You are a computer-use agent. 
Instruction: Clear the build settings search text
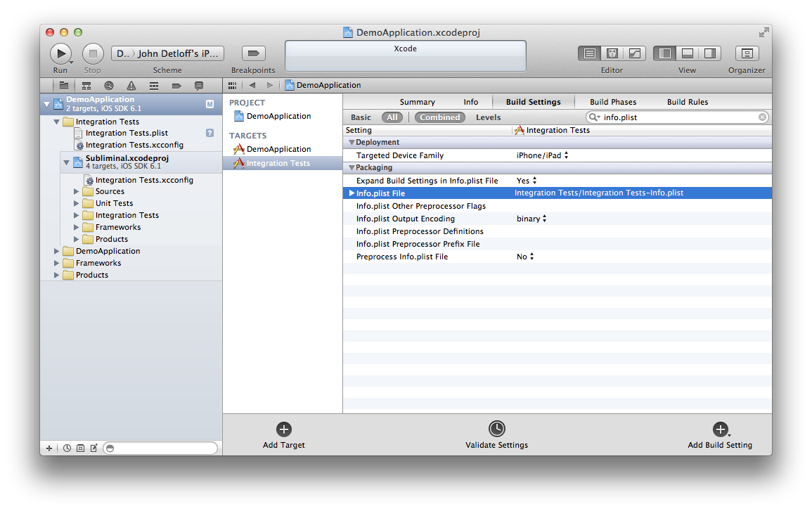coord(762,117)
